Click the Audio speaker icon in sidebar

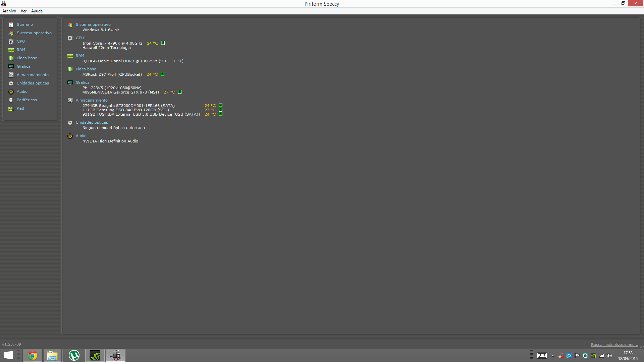point(11,92)
